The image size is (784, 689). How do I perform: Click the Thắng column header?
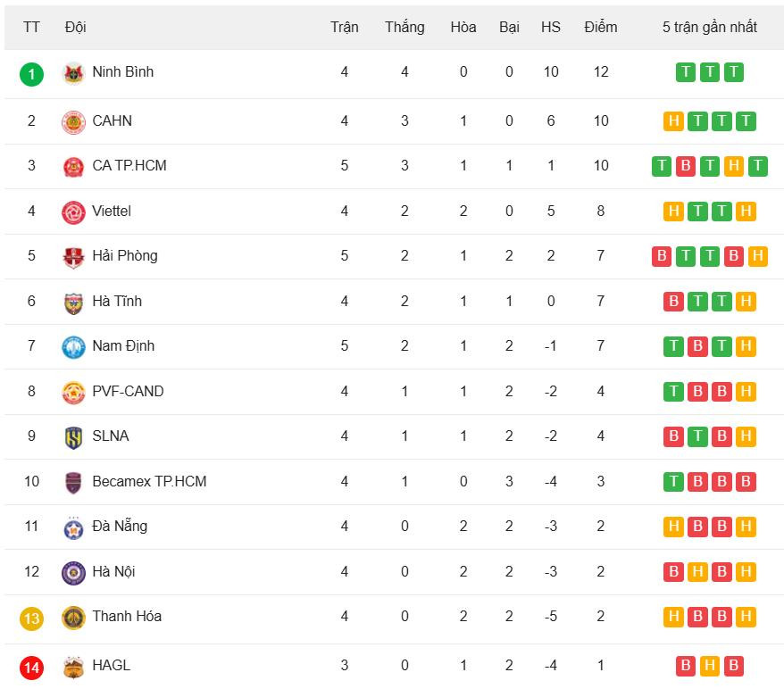click(x=405, y=27)
